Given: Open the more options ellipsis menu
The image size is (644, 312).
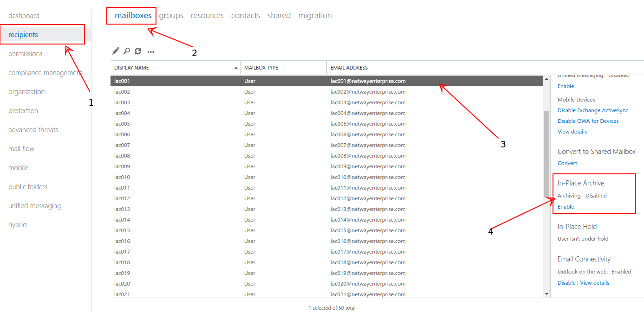Looking at the screenshot, I should click(150, 52).
